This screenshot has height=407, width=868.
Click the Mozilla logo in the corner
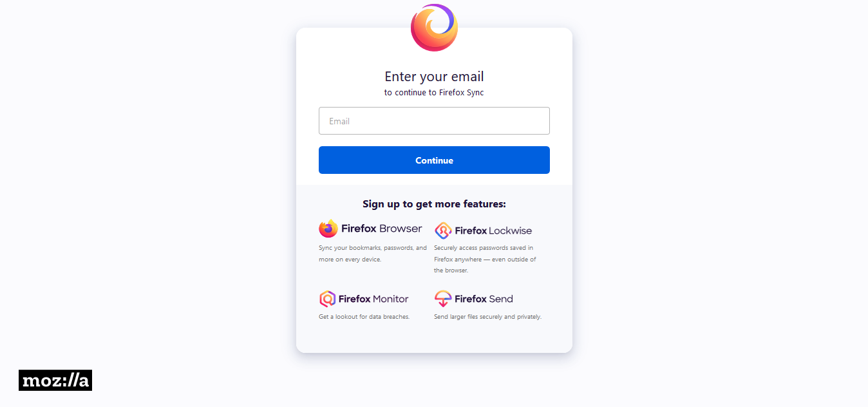[55, 381]
